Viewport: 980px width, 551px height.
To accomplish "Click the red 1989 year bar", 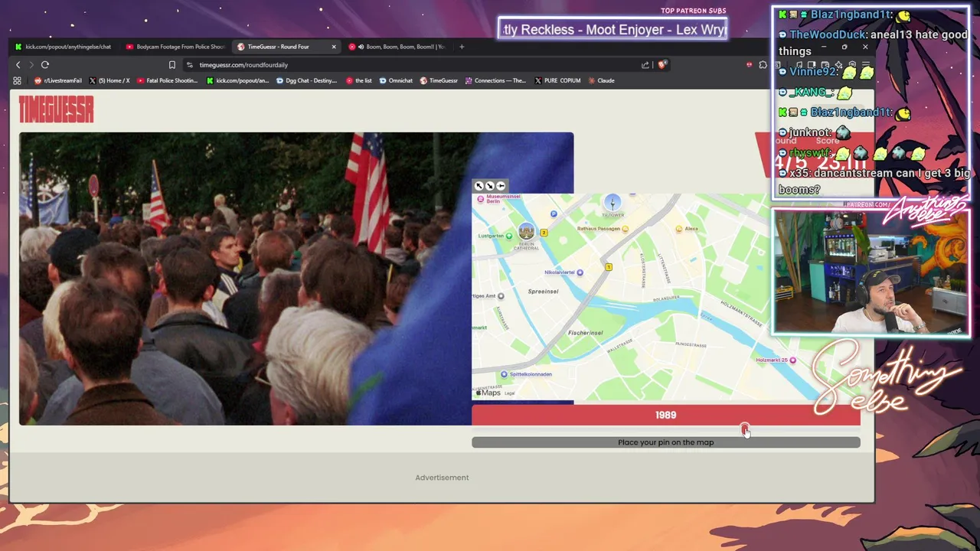I will click(x=666, y=415).
